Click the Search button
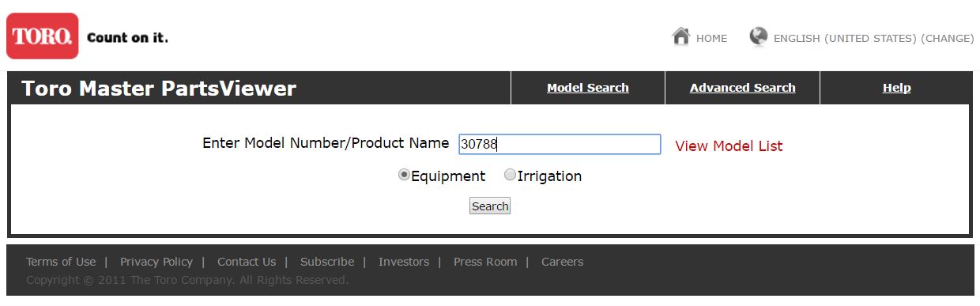The height and width of the screenshot is (306, 980). pyautogui.click(x=490, y=206)
